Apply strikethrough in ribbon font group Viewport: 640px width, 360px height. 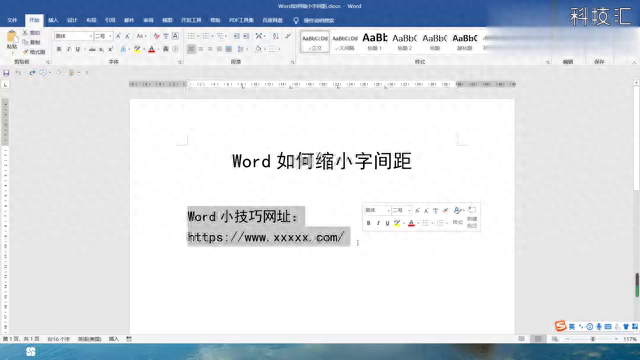(x=92, y=49)
